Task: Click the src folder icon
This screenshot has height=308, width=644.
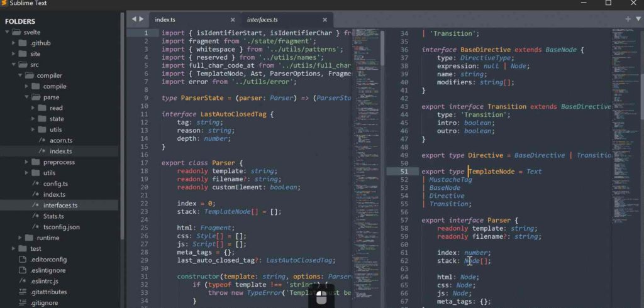Action: (23, 65)
